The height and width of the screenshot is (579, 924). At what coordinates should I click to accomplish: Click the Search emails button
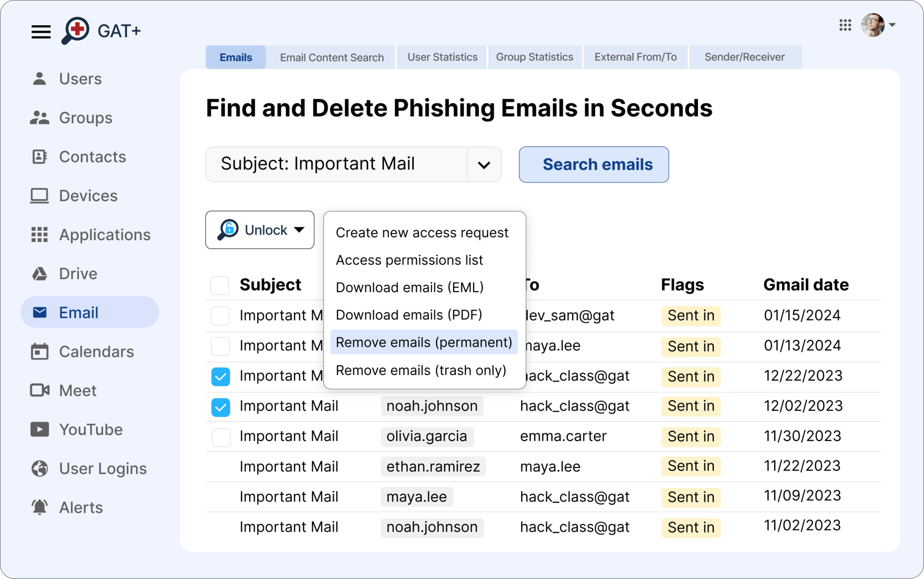[594, 164]
